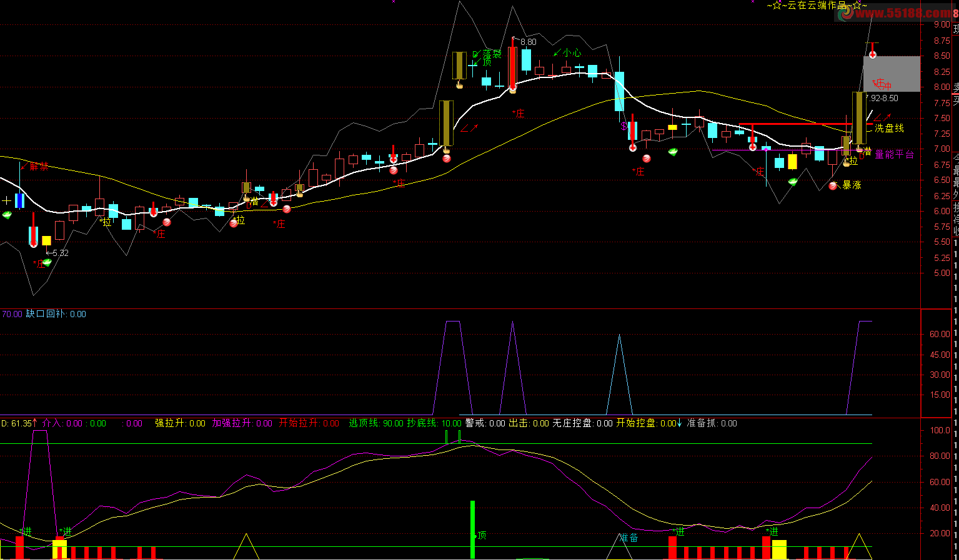
Task: Click the 8.80 high price label
Action: (528, 42)
